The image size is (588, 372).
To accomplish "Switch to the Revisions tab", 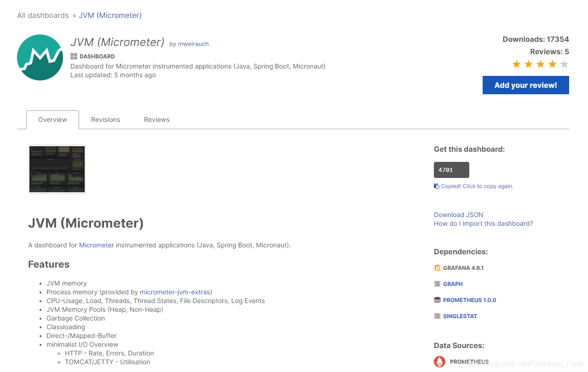I will 105,120.
